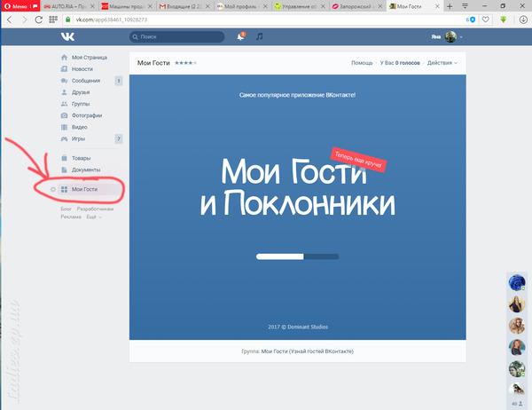Focus the Поиск search field

[x=176, y=36]
